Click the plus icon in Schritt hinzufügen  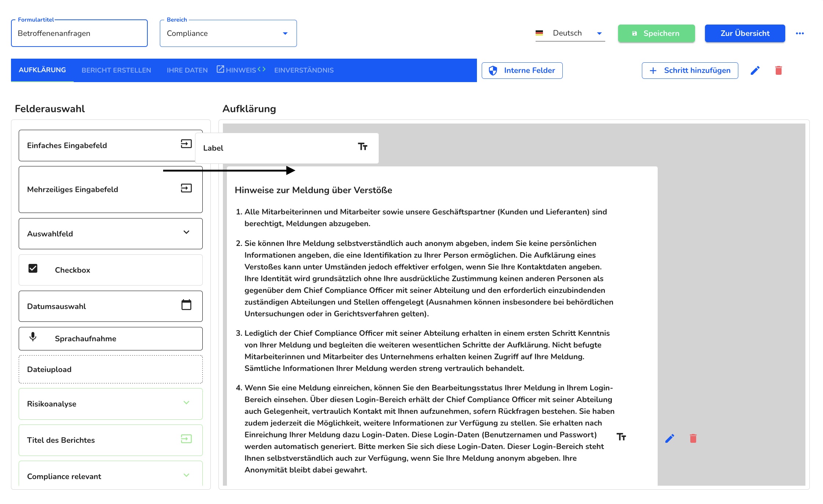653,70
